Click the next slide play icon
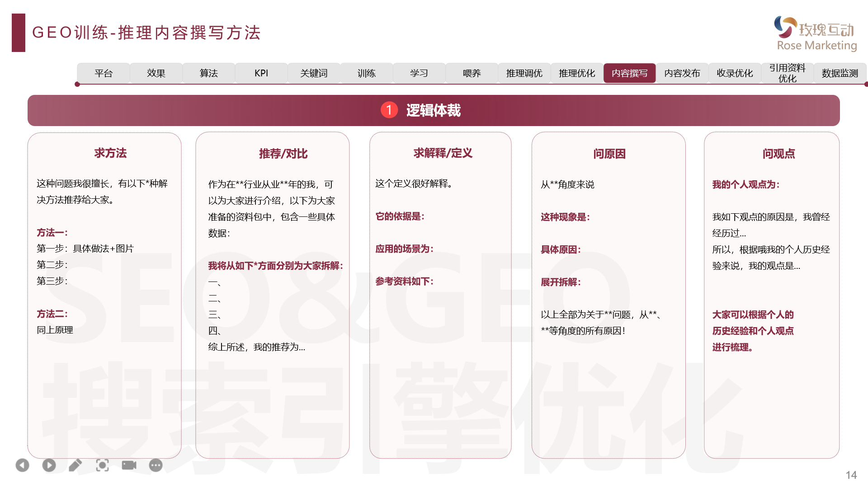The width and height of the screenshot is (868, 488). click(x=49, y=465)
